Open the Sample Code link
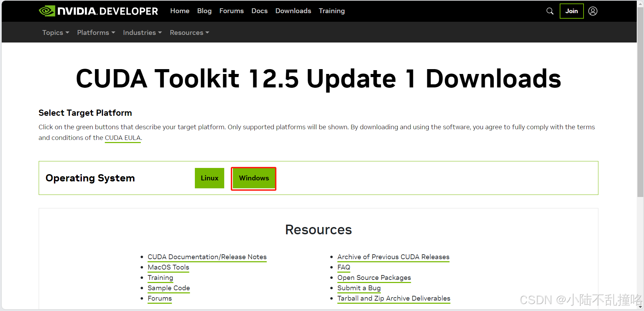 tap(169, 288)
